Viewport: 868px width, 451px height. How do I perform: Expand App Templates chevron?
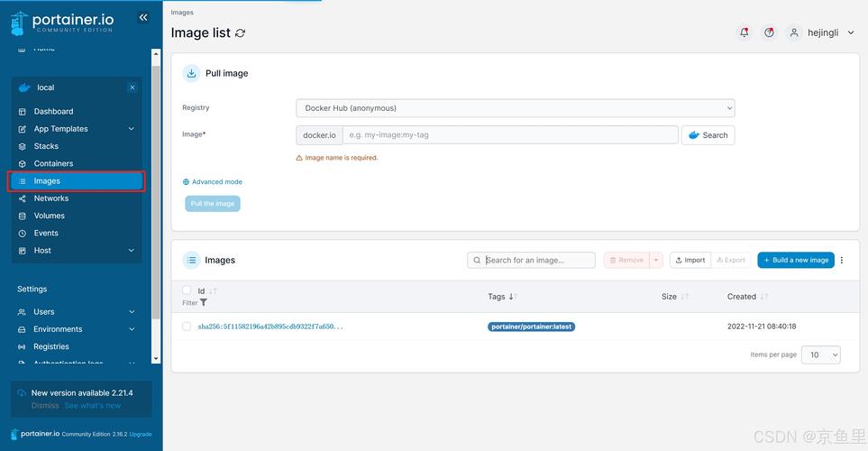point(132,129)
